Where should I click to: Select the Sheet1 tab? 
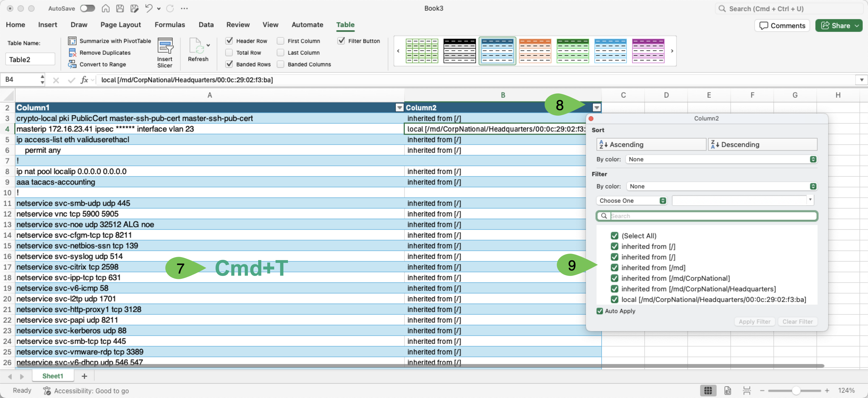click(x=53, y=376)
